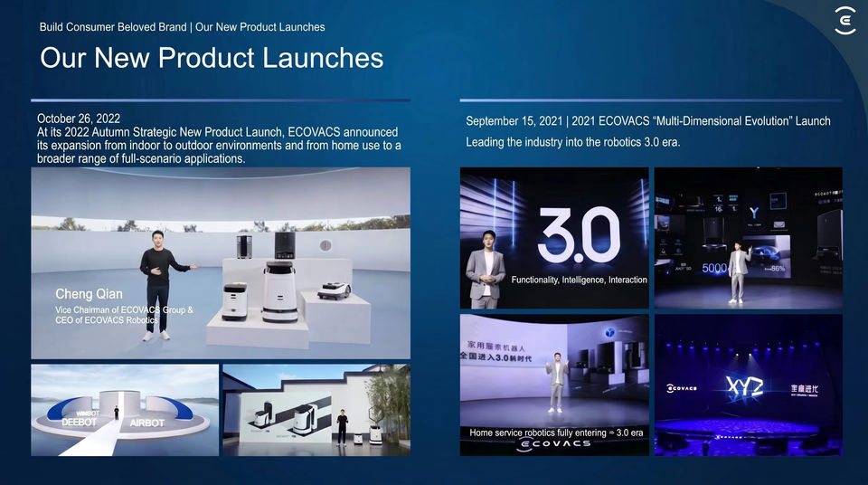
Task: Click 'Leading the industry into robotics 3.0' line
Action: click(x=573, y=142)
